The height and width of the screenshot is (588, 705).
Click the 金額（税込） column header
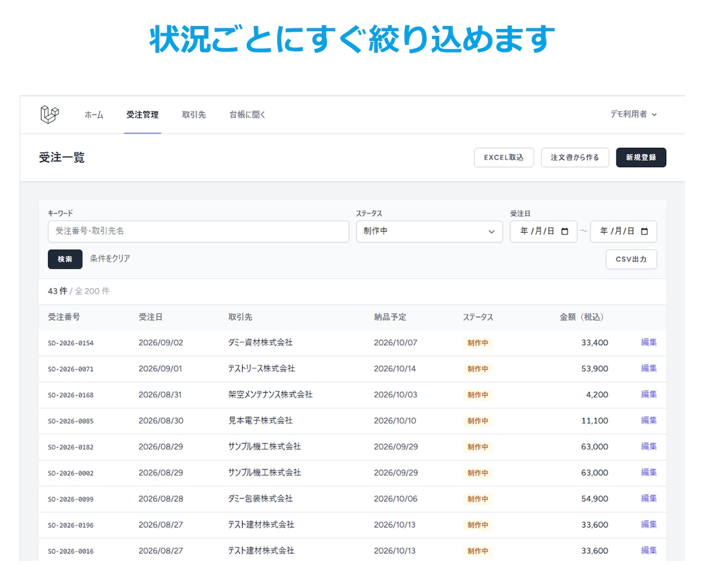(x=584, y=317)
